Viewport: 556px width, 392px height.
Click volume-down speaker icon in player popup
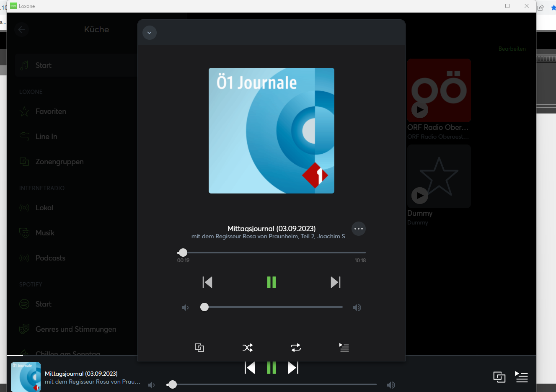click(186, 307)
